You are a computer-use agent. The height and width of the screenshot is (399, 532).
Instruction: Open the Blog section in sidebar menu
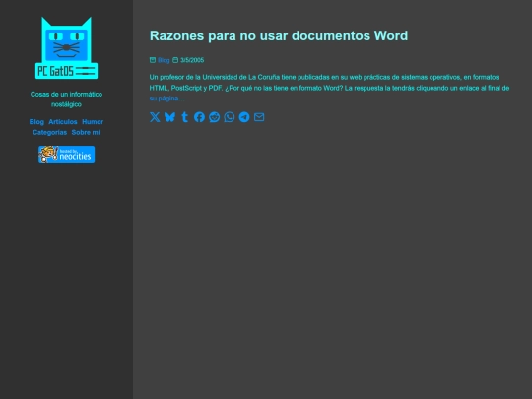(x=36, y=122)
